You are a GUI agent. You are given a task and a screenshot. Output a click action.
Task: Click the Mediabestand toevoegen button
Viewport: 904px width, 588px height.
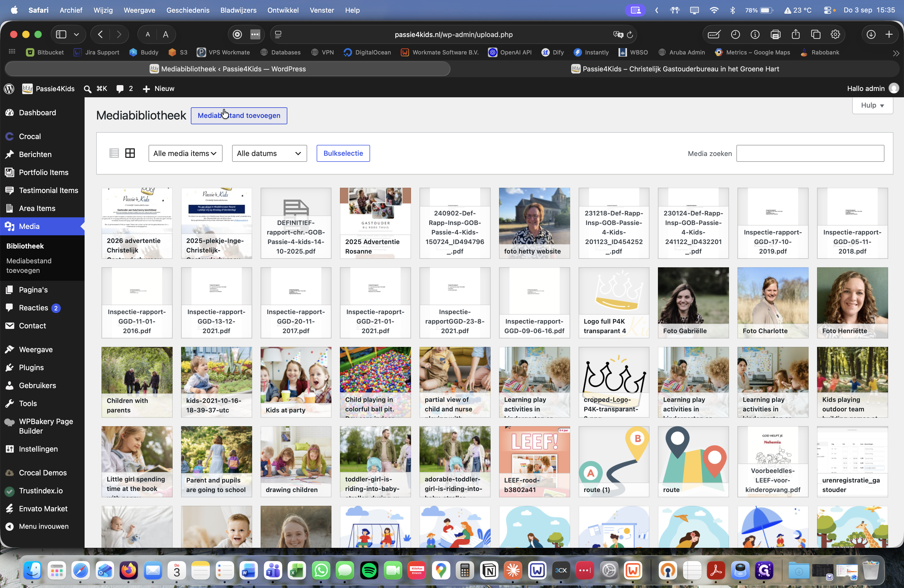click(x=238, y=115)
